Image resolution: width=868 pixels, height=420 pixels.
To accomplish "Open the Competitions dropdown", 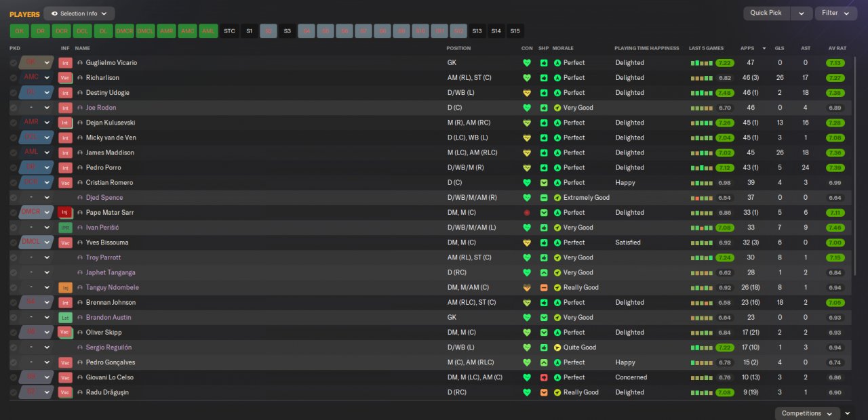I will click(x=807, y=413).
